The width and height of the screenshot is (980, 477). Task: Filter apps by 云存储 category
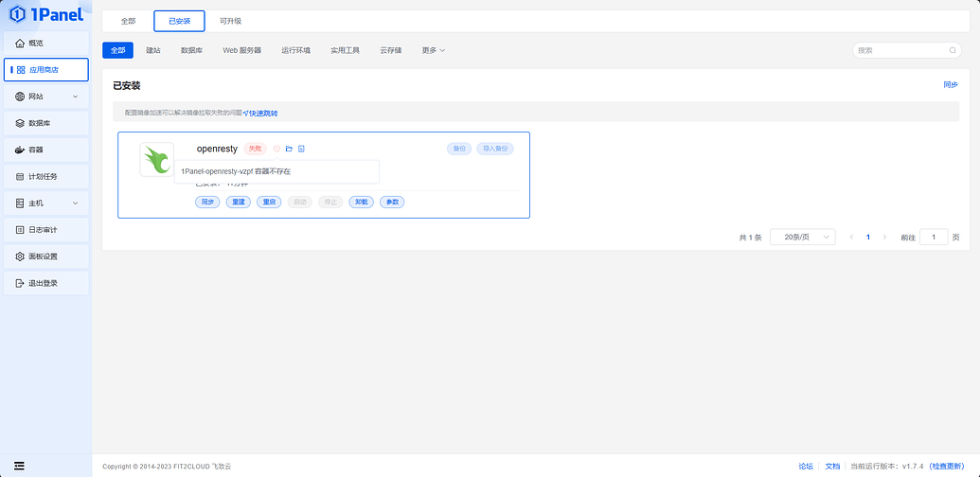point(391,50)
